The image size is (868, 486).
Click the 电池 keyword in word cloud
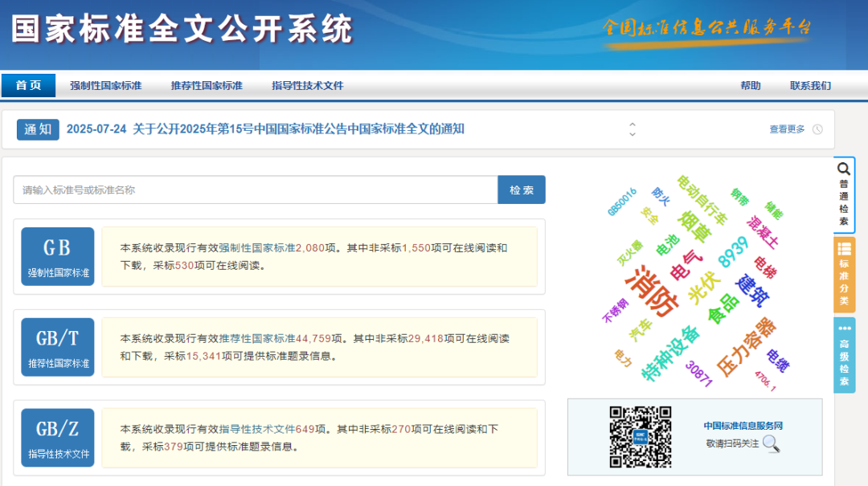(x=667, y=245)
